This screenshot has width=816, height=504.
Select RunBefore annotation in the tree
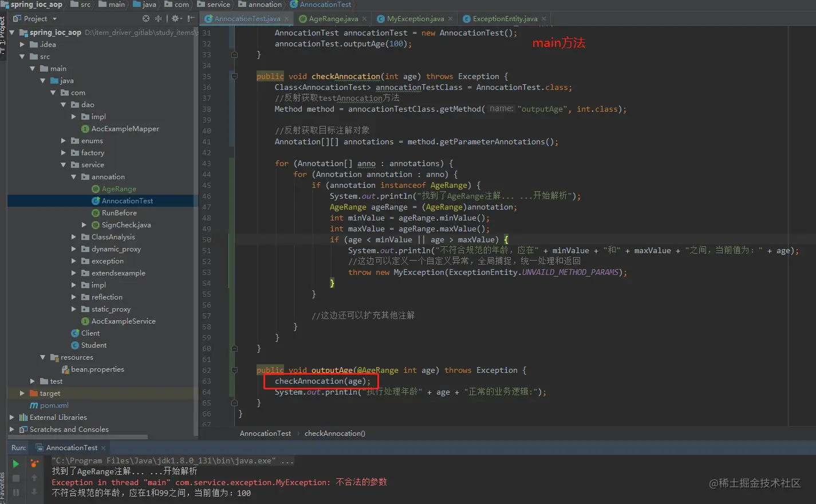119,213
